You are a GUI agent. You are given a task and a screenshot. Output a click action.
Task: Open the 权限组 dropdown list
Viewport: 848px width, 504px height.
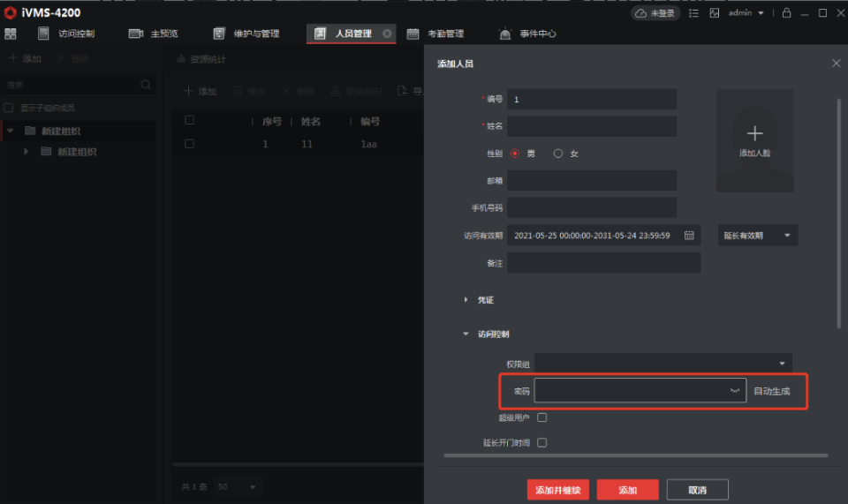coord(781,364)
